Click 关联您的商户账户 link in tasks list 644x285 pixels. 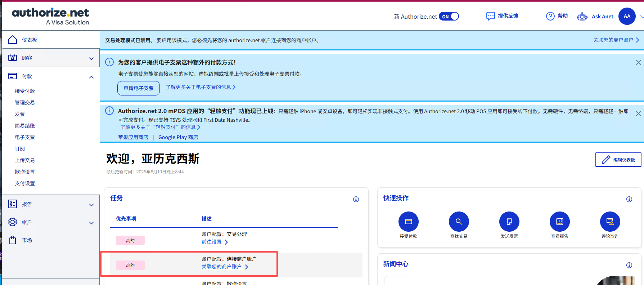(x=225, y=267)
